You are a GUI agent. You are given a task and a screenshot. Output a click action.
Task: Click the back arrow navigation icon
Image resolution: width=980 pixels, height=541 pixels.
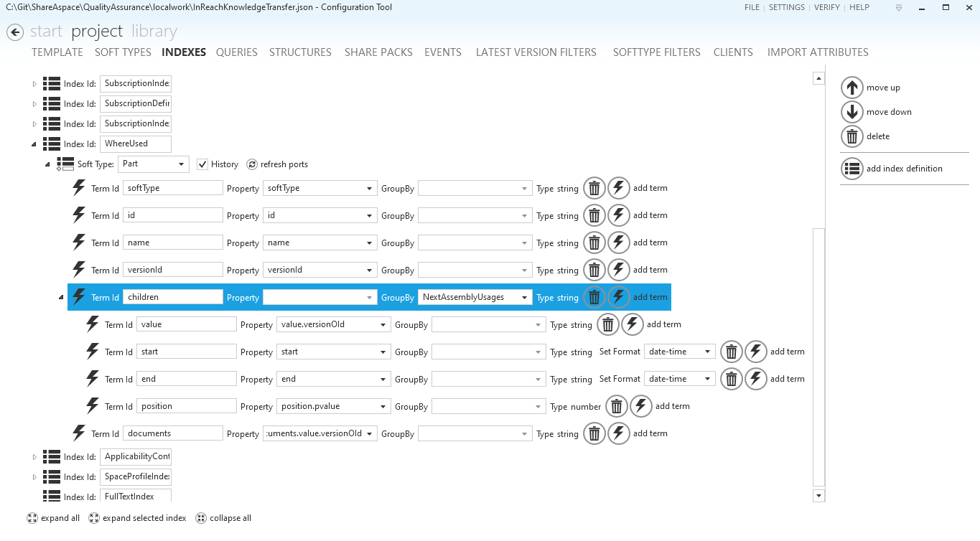pyautogui.click(x=14, y=32)
